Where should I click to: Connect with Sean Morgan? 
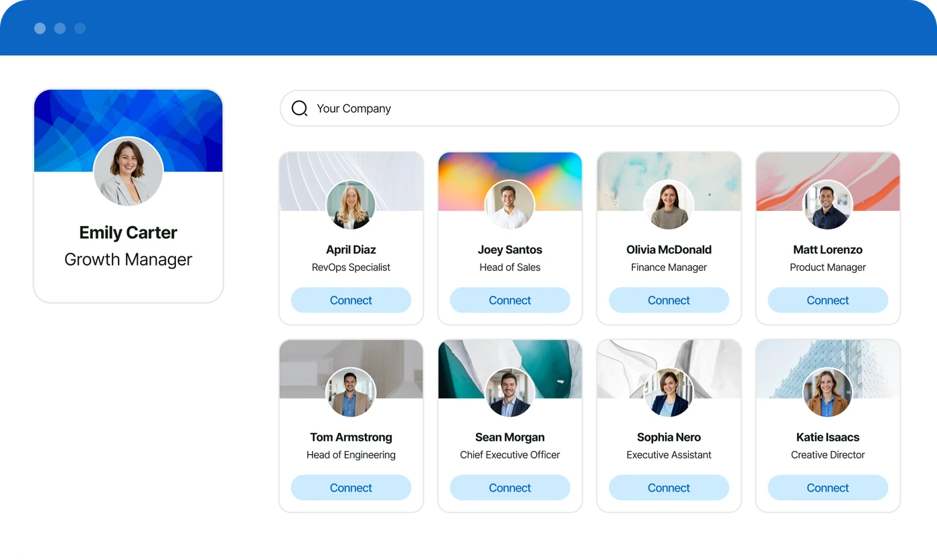510,488
